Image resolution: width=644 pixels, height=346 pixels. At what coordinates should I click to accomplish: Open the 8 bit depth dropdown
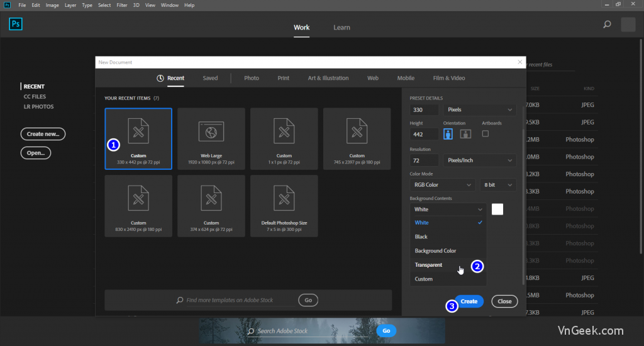498,185
